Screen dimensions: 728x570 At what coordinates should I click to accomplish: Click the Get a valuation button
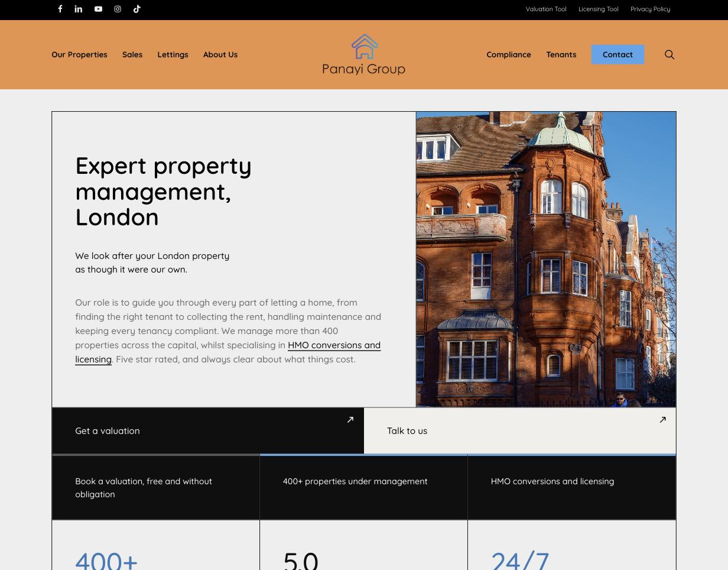tap(208, 431)
